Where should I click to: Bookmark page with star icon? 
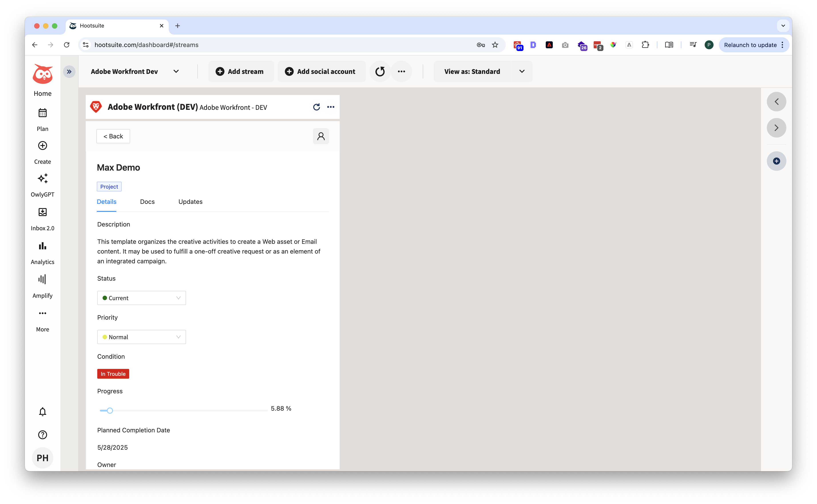click(x=495, y=45)
